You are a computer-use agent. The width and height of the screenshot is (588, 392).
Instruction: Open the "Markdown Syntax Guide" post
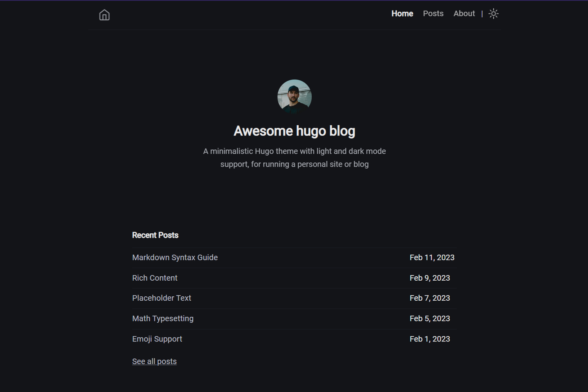[x=175, y=258]
